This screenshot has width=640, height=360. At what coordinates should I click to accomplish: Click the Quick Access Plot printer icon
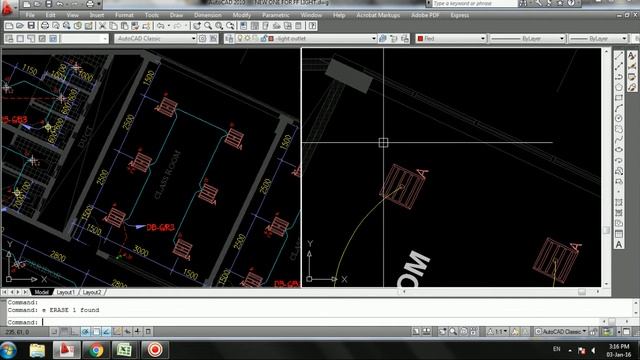click(89, 4)
